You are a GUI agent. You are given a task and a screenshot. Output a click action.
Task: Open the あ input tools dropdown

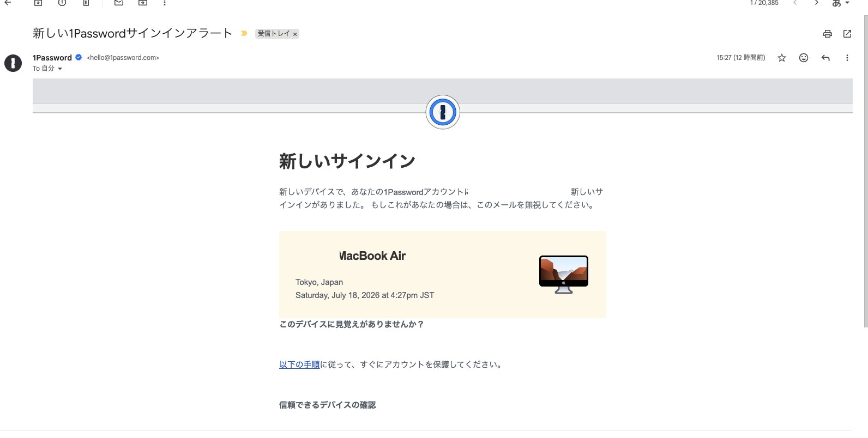coord(841,3)
